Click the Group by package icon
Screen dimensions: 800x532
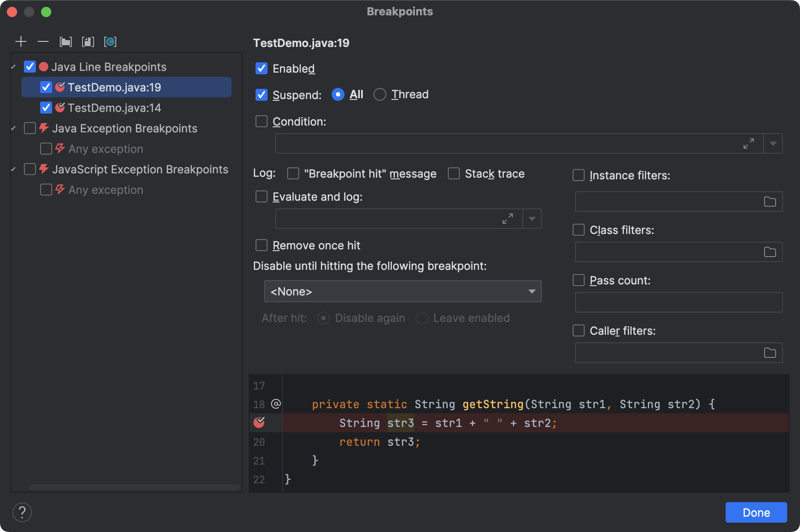click(66, 41)
